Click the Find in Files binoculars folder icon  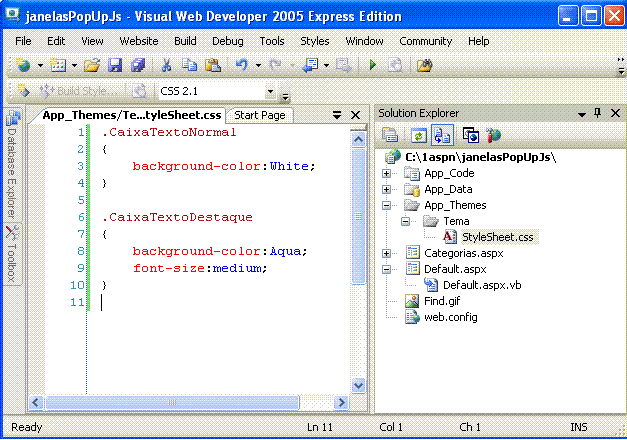coord(425,65)
